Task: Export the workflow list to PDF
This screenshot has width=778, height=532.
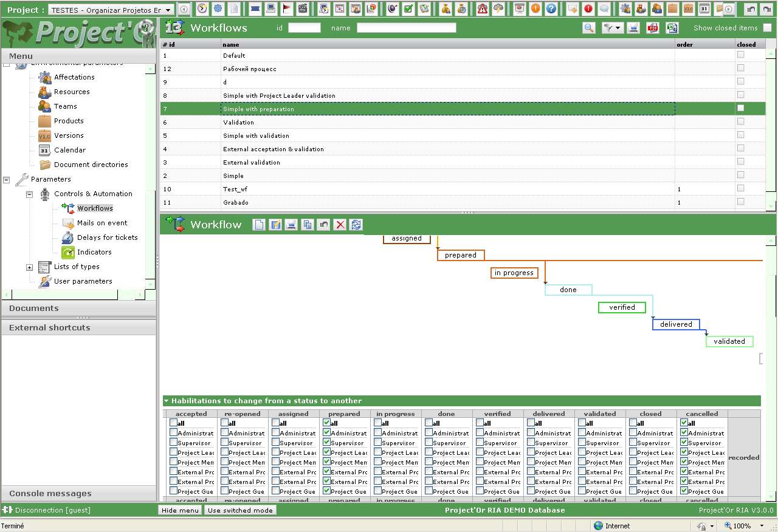Action: (x=652, y=28)
